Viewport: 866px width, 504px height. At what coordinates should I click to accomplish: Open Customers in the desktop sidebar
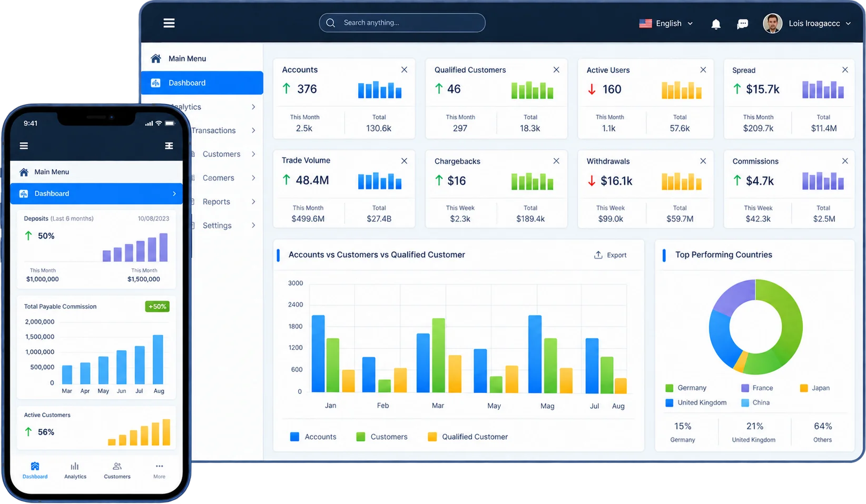click(x=221, y=154)
